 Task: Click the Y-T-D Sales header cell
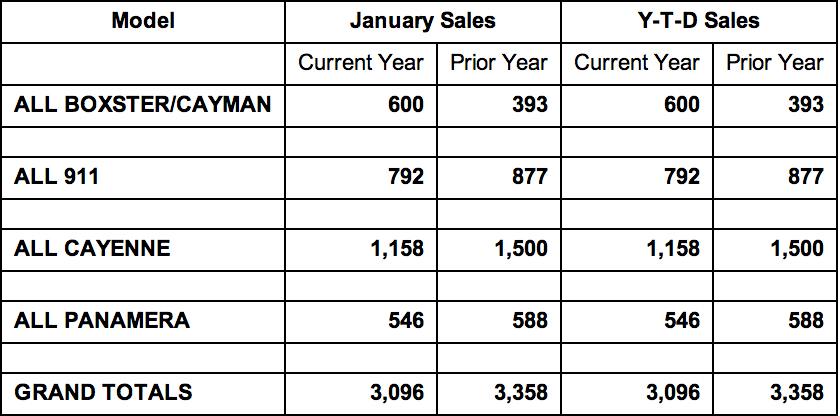(x=698, y=21)
